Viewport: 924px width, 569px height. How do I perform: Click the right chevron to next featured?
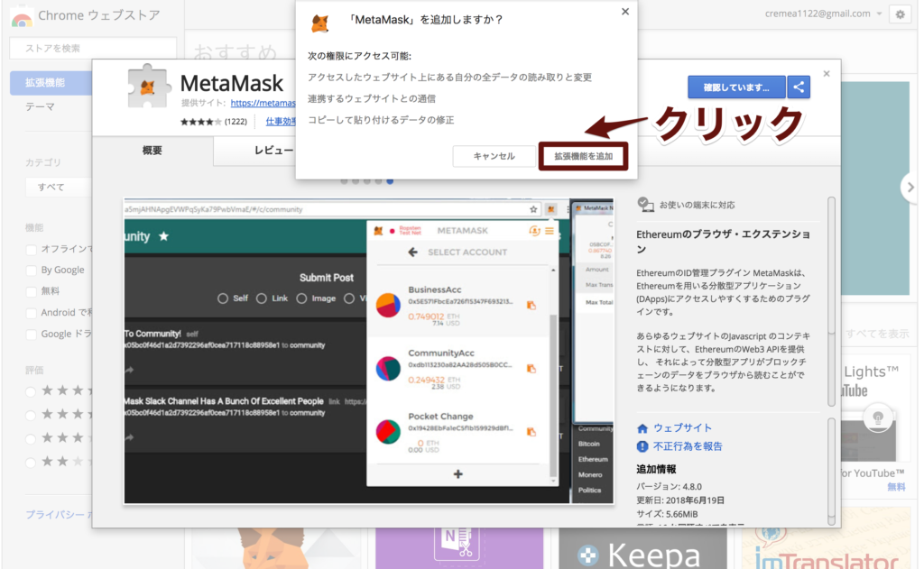click(910, 188)
